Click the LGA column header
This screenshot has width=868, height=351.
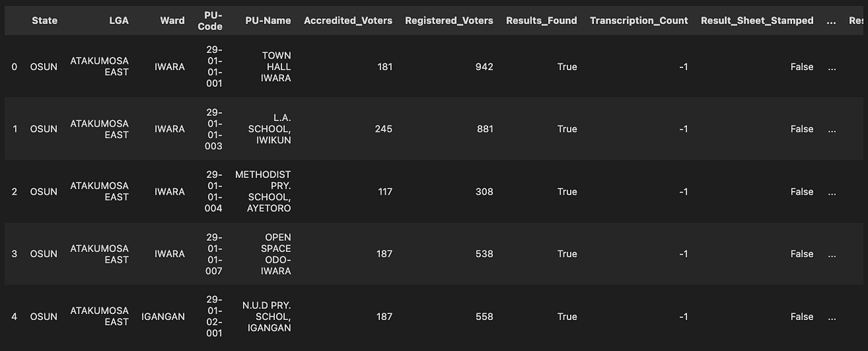(117, 20)
